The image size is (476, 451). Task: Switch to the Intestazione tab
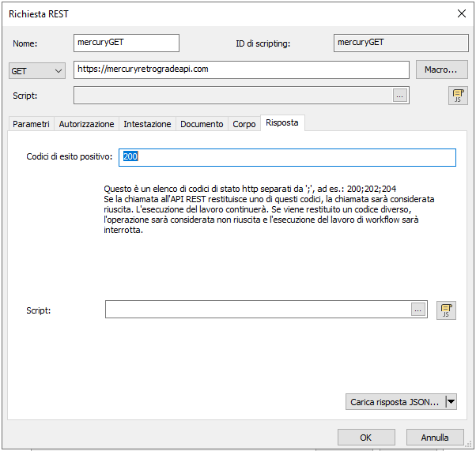click(147, 124)
